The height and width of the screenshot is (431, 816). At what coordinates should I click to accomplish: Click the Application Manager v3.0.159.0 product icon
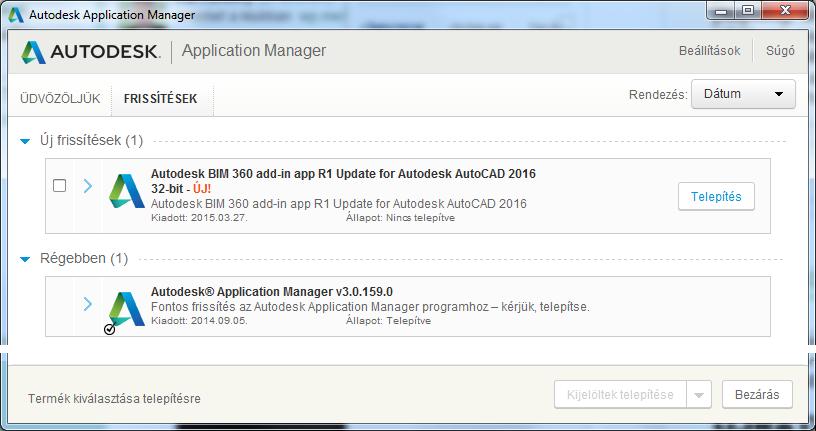click(127, 309)
